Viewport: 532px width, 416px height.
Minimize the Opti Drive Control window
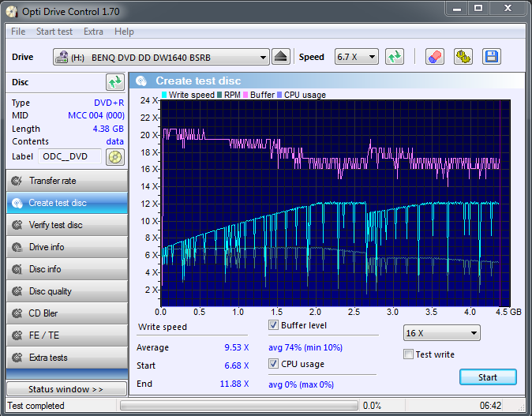(x=457, y=8)
